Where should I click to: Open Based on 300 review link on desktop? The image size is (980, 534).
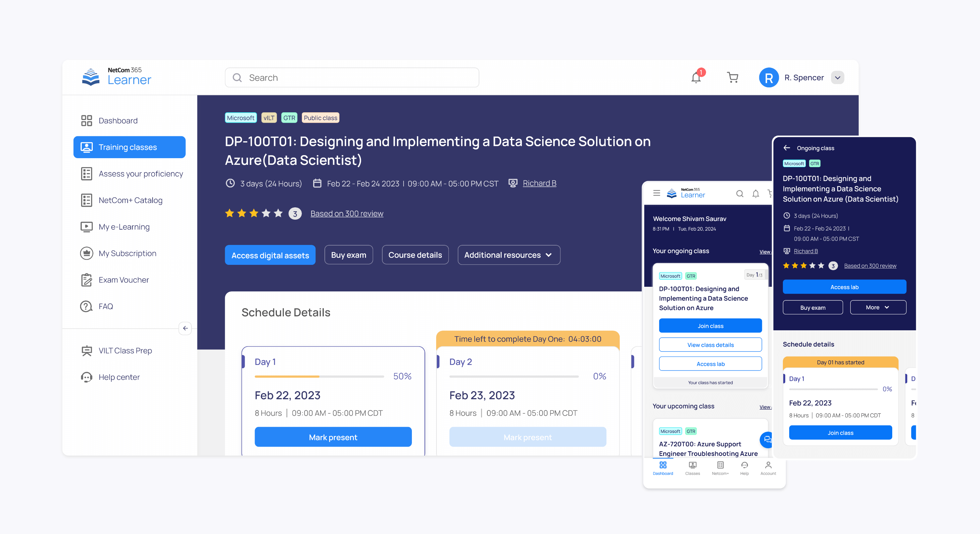pos(347,213)
